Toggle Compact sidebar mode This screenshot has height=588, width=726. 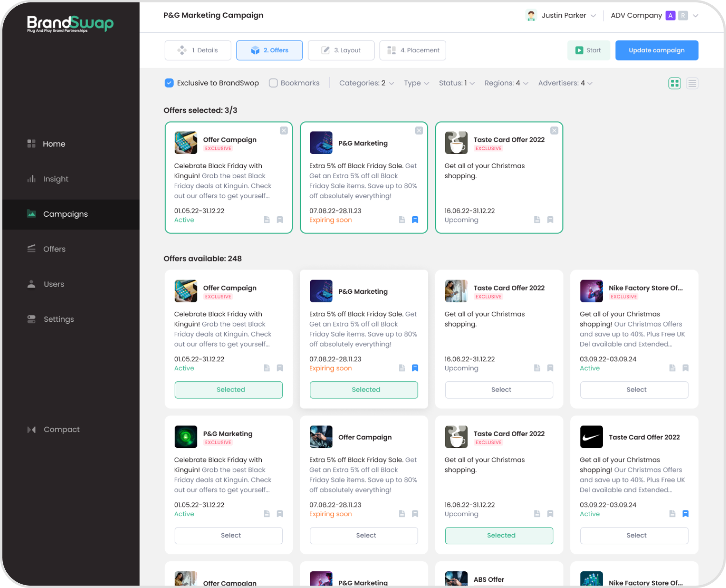[53, 429]
